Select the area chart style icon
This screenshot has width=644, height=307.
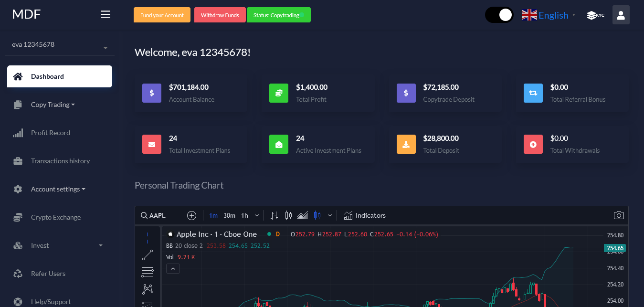pos(302,215)
